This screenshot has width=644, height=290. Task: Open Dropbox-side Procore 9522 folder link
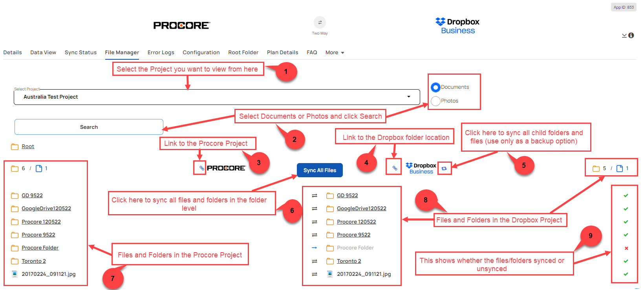point(354,235)
